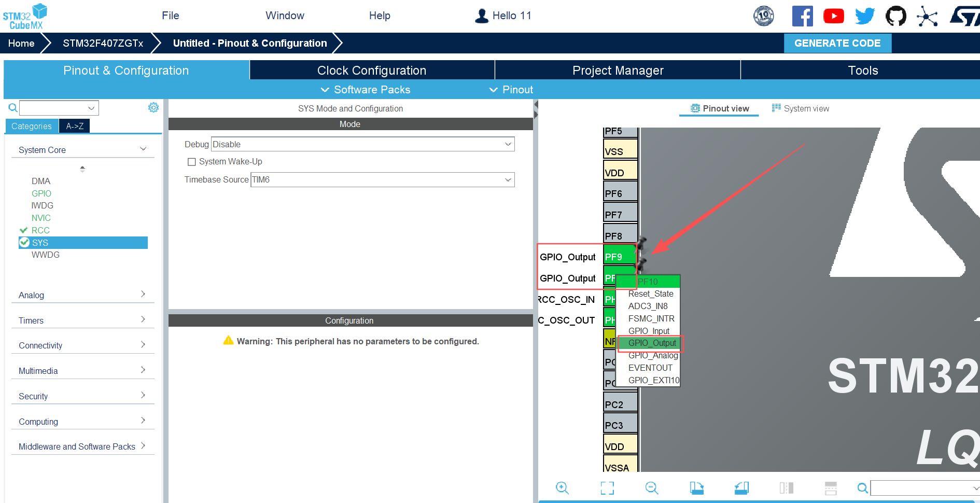Open the YouTube icon link

tap(834, 16)
